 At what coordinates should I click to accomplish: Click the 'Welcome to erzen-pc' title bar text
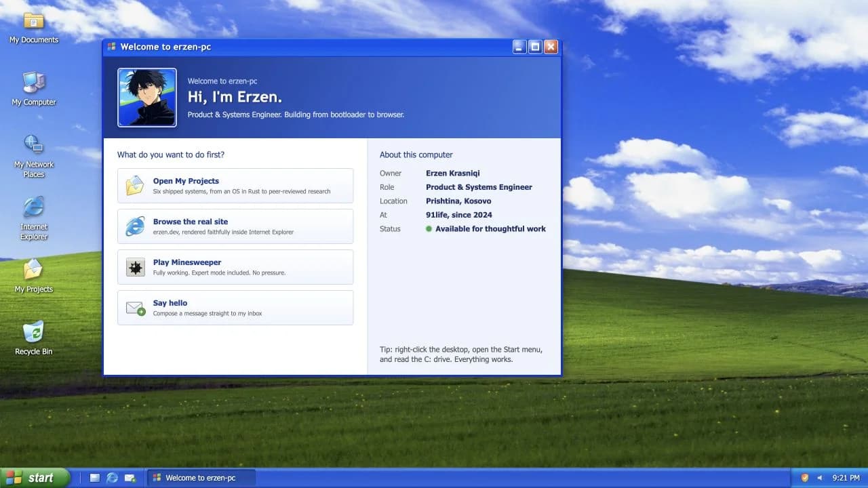pos(166,47)
